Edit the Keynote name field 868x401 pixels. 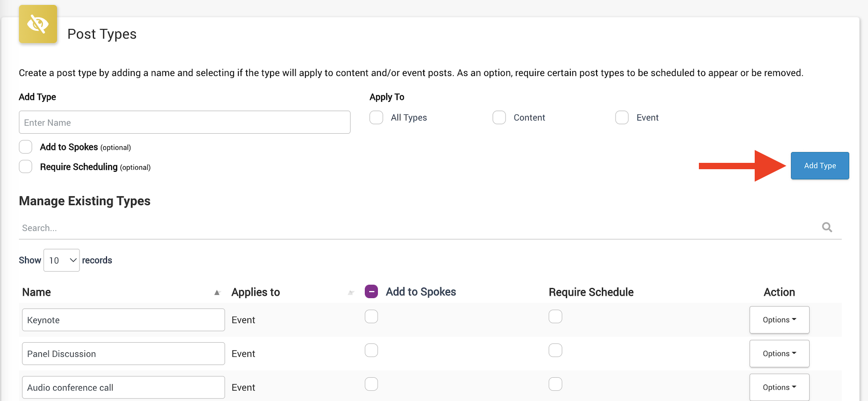click(123, 320)
